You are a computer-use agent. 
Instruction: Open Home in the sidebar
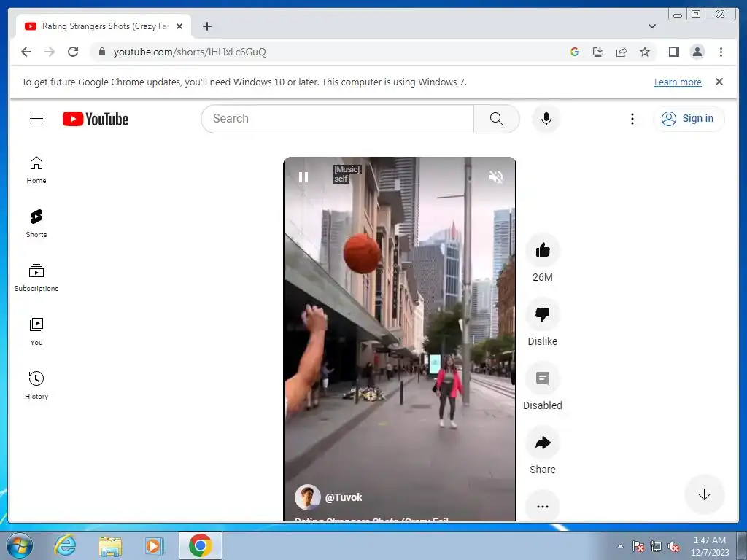[x=36, y=170]
